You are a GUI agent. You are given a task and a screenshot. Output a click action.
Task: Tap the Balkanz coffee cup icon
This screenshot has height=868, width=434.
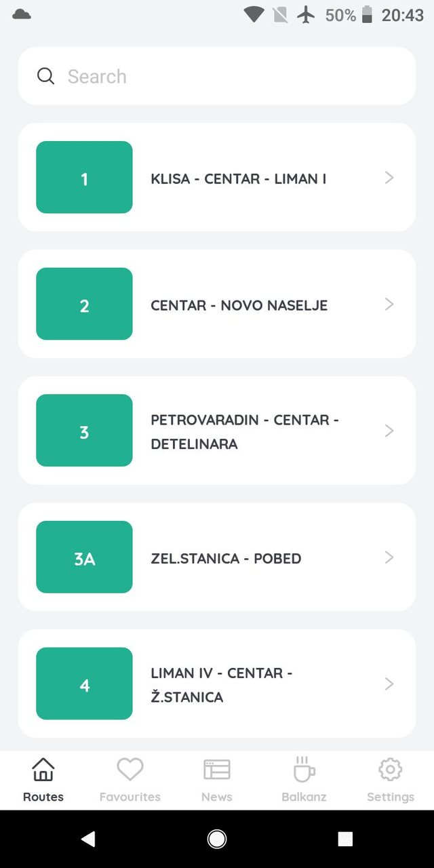(303, 770)
